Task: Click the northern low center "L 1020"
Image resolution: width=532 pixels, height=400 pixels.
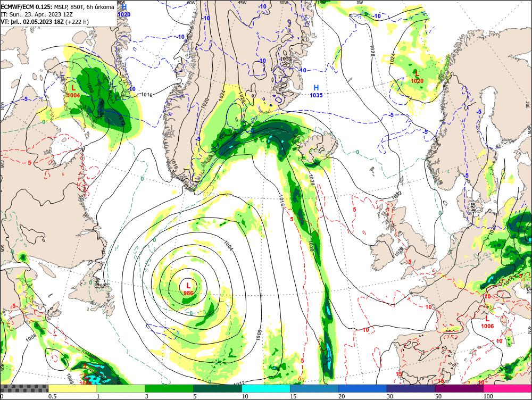Action: (x=417, y=77)
